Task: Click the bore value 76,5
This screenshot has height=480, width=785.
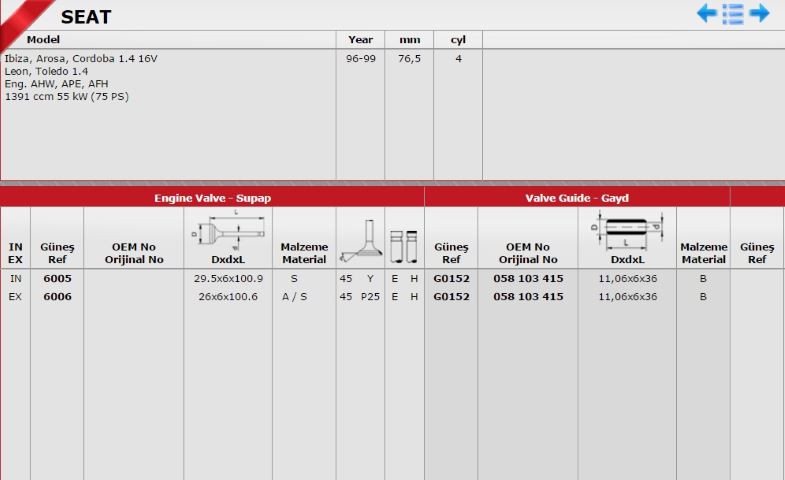Action: [410, 59]
